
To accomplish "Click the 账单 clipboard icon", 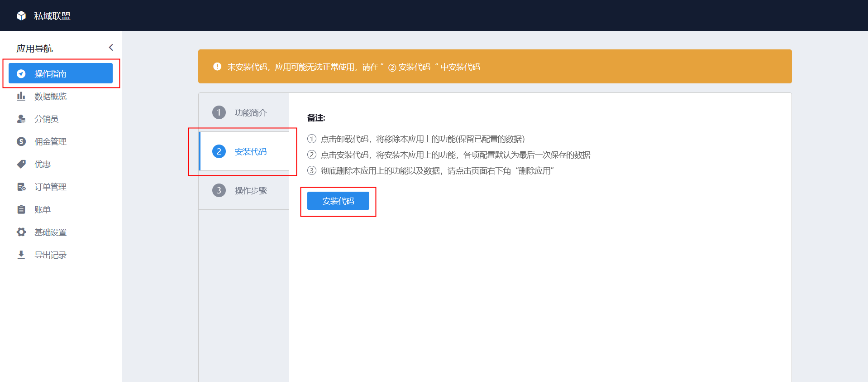I will (x=21, y=209).
